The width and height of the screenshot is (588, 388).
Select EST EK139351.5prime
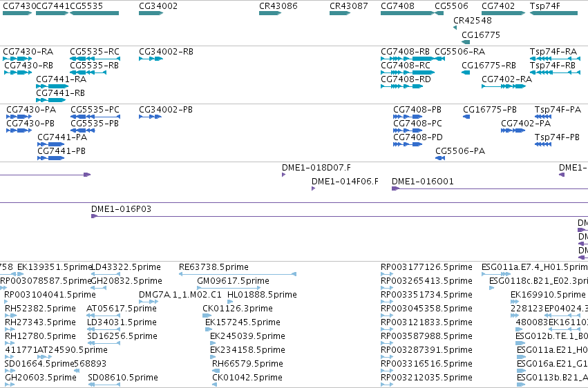55,267
